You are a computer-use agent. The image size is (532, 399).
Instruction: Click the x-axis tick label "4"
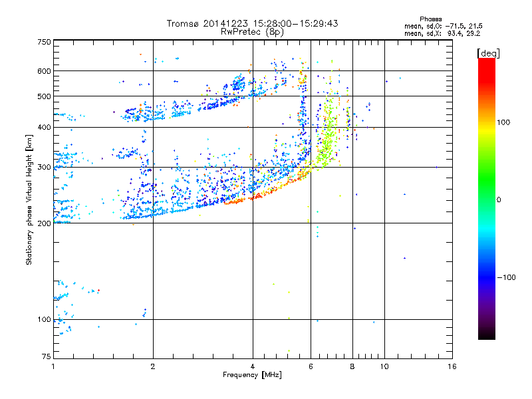[253, 366]
